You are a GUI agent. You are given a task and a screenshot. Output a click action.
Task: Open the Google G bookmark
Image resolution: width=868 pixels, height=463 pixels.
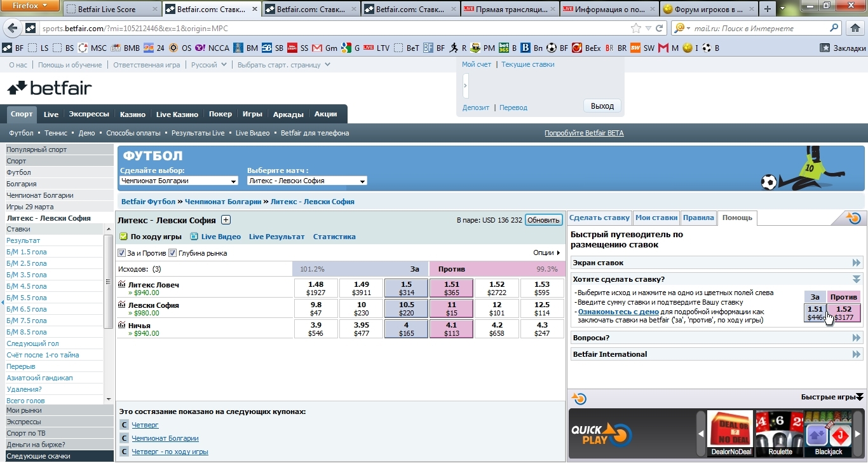pos(350,48)
